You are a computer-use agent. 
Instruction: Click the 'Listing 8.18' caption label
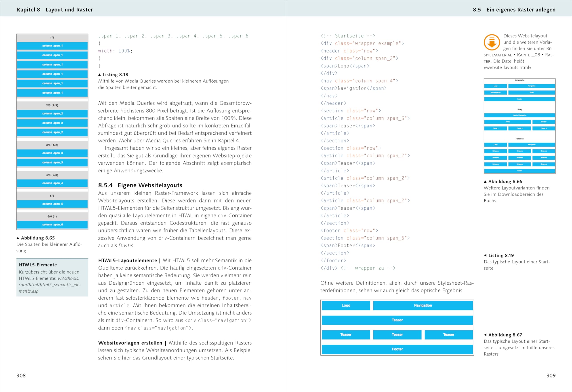click(116, 75)
